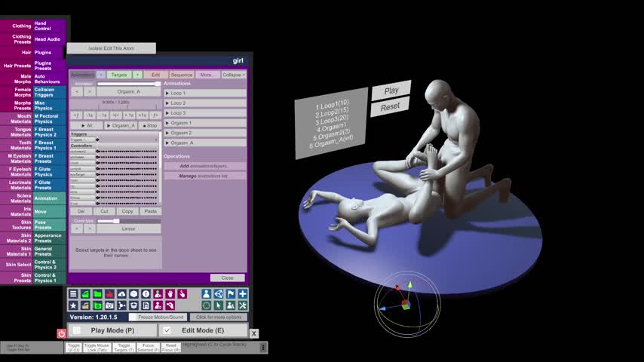The width and height of the screenshot is (644, 362).
Task: Toggle the Edit Mode (E) checkbox
Action: click(167, 330)
